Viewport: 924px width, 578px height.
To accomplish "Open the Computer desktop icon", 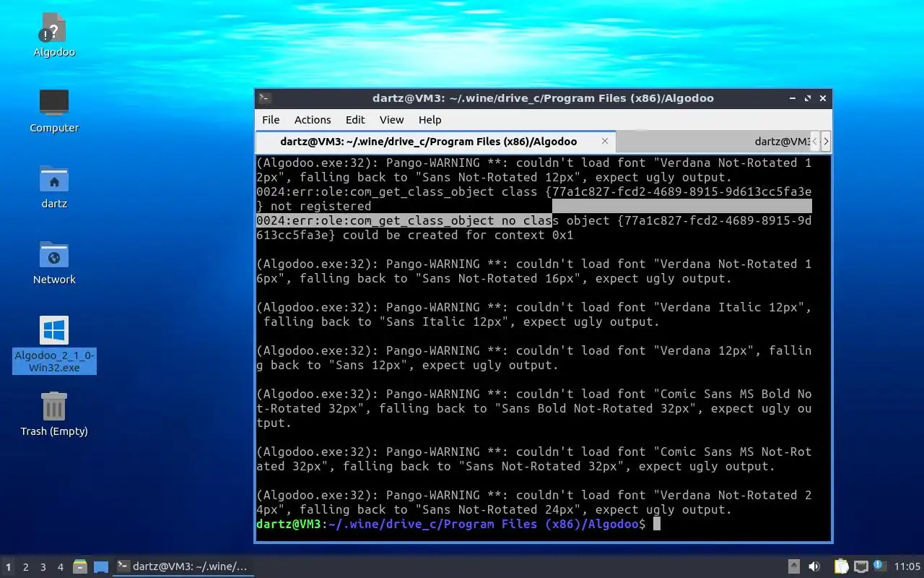I will pos(54,111).
